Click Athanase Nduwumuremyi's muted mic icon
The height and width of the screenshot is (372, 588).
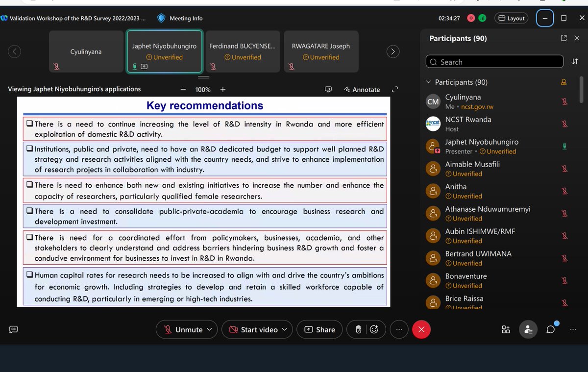(564, 213)
